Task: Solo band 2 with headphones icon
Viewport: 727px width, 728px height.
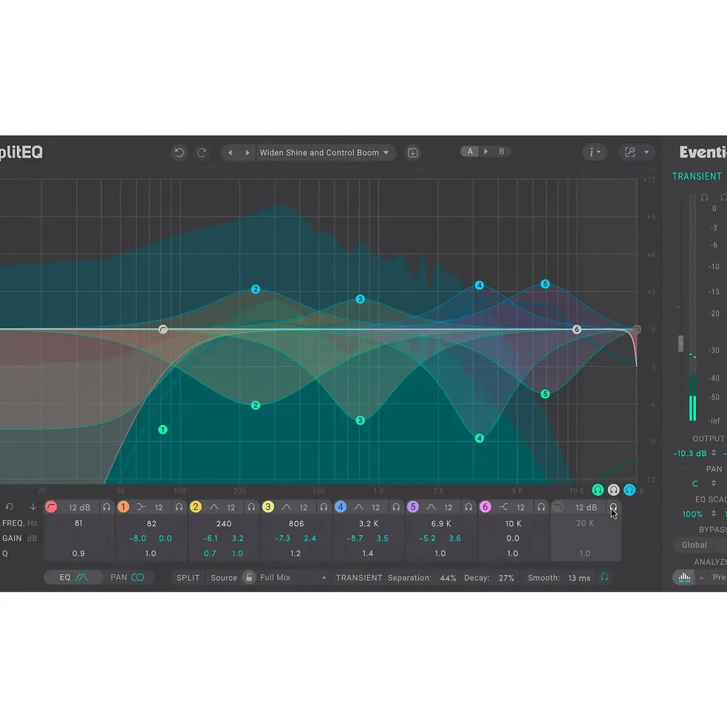Action: (x=251, y=507)
